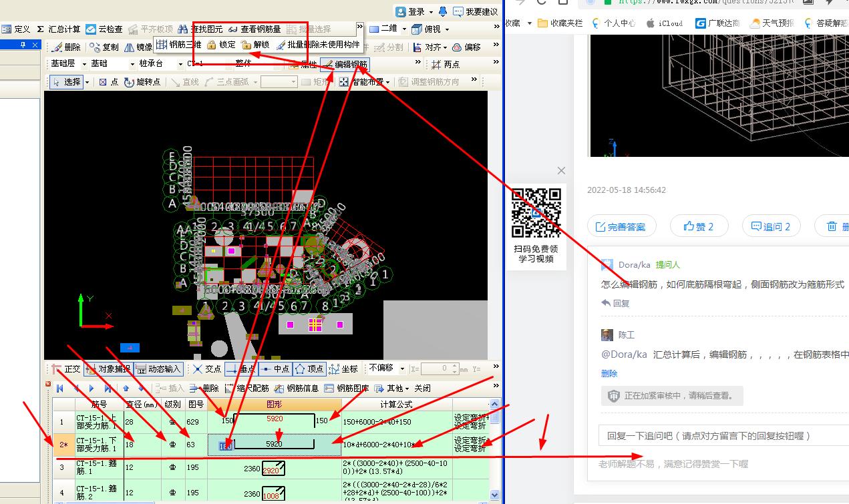This screenshot has width=849, height=504.
Task: Click the 两点 two-point axis tool
Action: point(446,64)
